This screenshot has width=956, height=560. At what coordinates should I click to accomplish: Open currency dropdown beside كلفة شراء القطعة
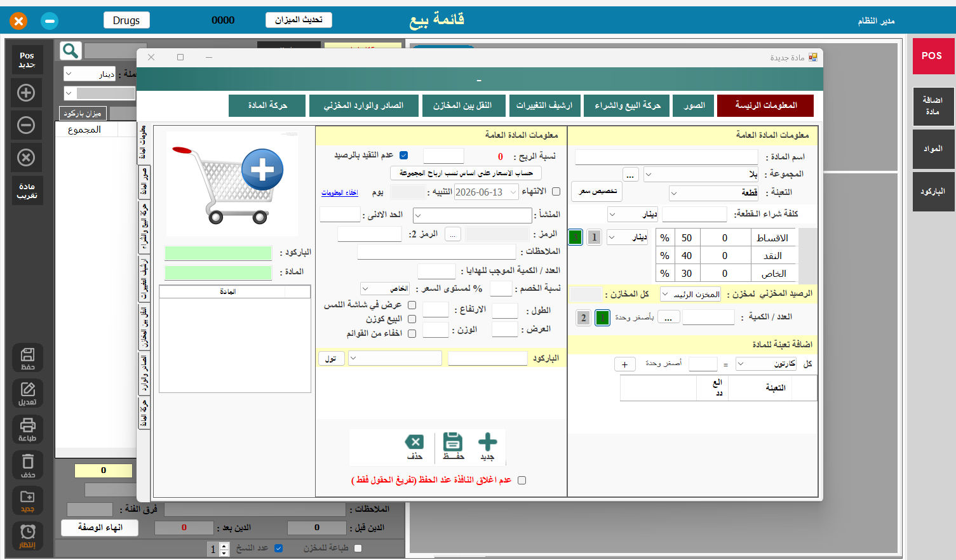[633, 214]
